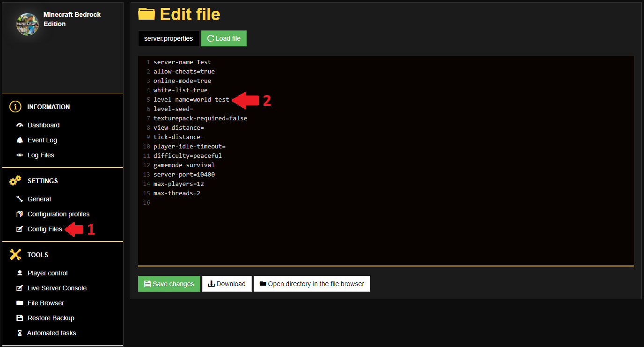644x347 pixels.
Task: Click the Automated tasks hourglass icon
Action: (x=20, y=333)
